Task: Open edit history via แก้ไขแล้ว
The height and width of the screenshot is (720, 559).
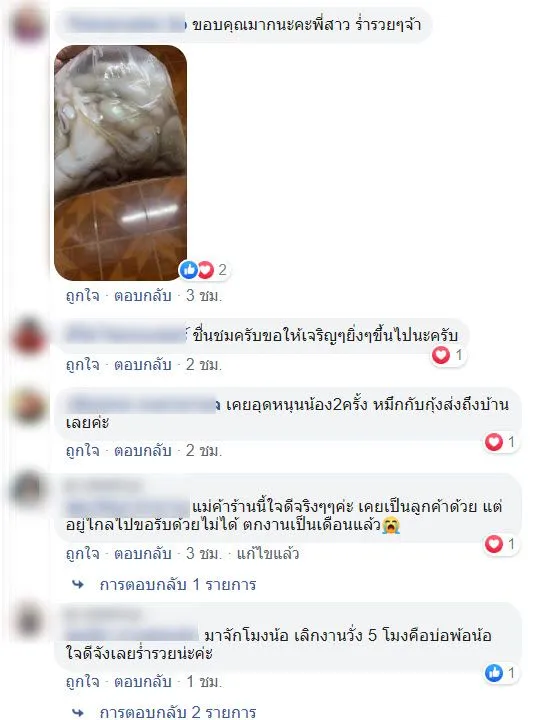Action: coord(268,554)
